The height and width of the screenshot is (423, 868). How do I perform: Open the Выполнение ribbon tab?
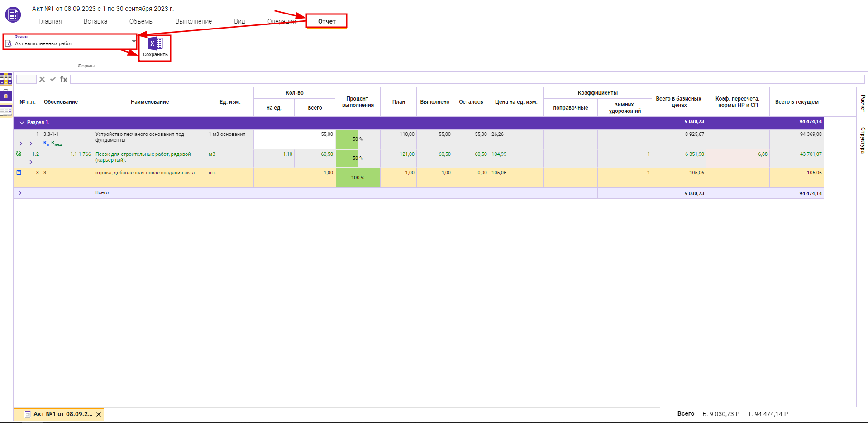coord(193,21)
